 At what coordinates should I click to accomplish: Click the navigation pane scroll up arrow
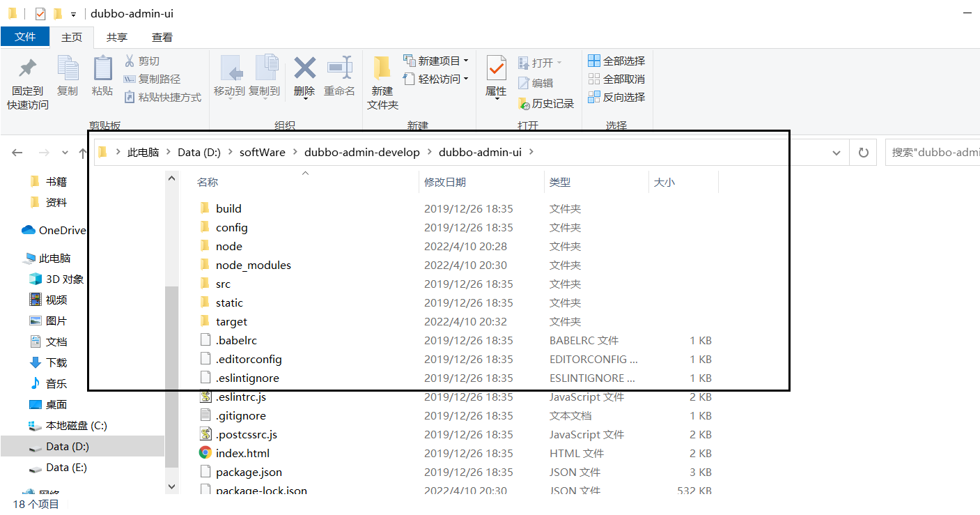[x=172, y=178]
